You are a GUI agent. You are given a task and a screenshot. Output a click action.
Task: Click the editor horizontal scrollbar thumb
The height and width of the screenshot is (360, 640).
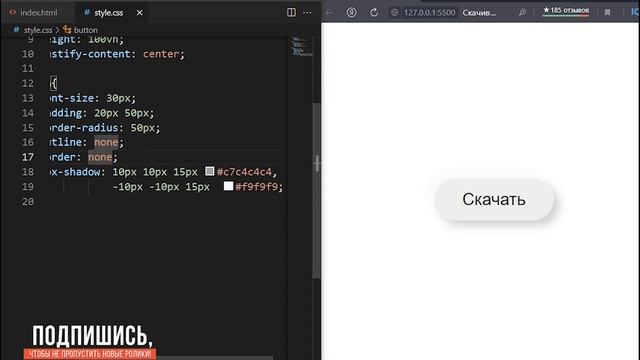coord(215,358)
